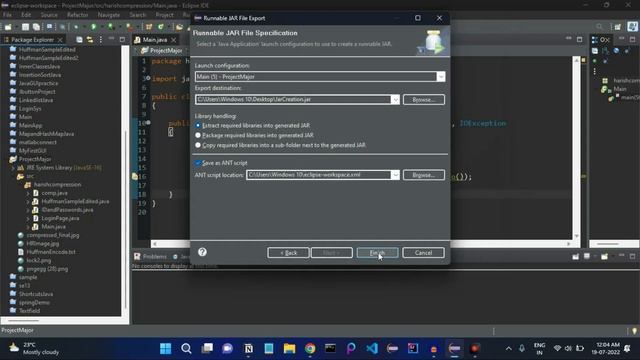Click the New Java Class toolbar icon
This screenshot has width=640, height=360.
coord(161,27)
